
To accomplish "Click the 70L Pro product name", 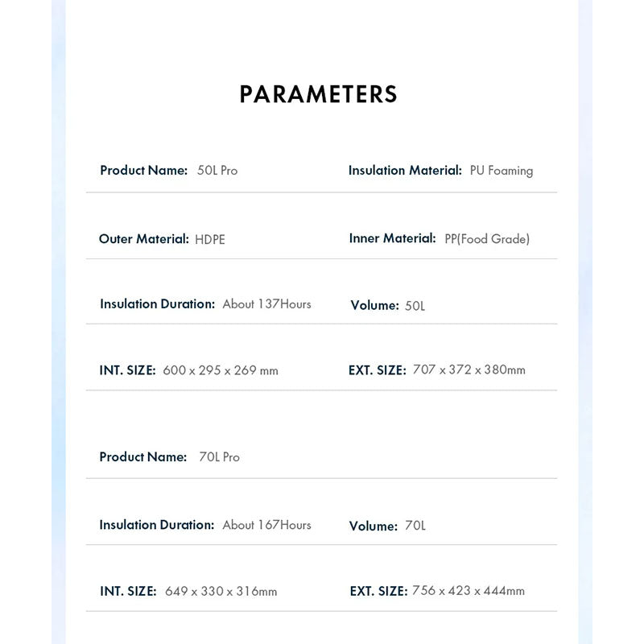I will tap(219, 457).
